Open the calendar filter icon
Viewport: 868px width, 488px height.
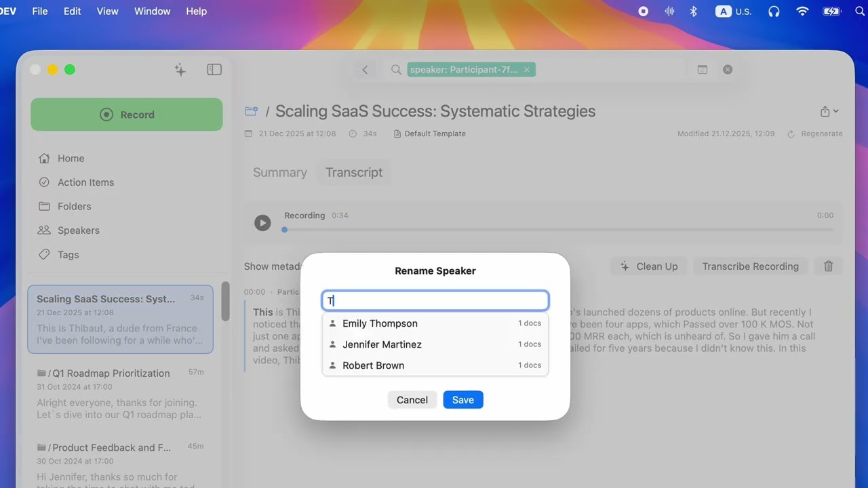click(703, 70)
